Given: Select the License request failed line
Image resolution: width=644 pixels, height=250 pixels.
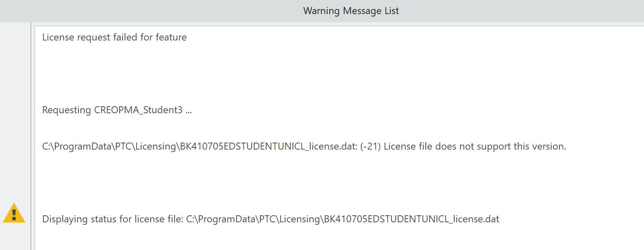Looking at the screenshot, I should point(114,38).
